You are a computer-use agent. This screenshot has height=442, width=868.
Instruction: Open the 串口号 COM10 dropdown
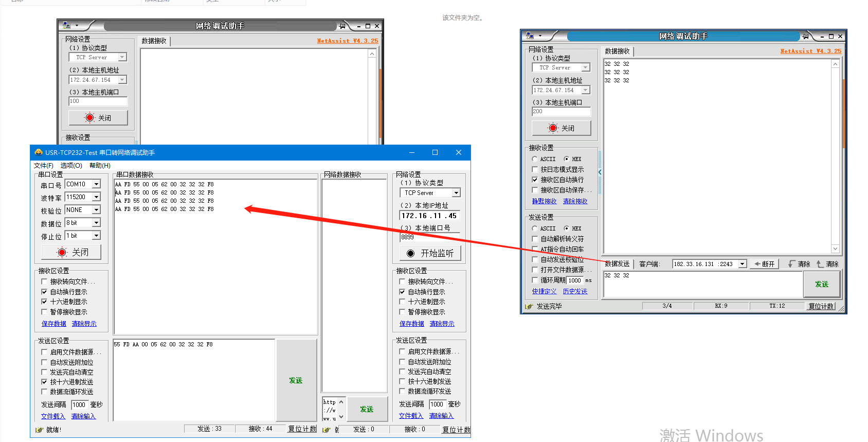(x=96, y=184)
